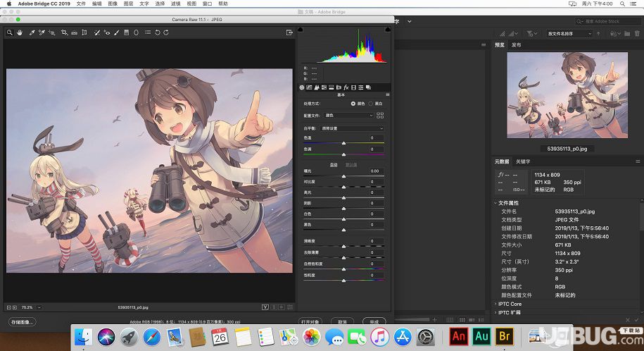The height and width of the screenshot is (351, 644).
Task: Select the Targeted Adjustment tool
Action: point(52,32)
